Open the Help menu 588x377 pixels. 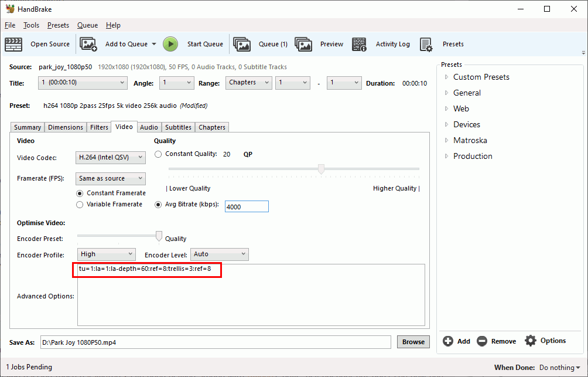pyautogui.click(x=113, y=25)
